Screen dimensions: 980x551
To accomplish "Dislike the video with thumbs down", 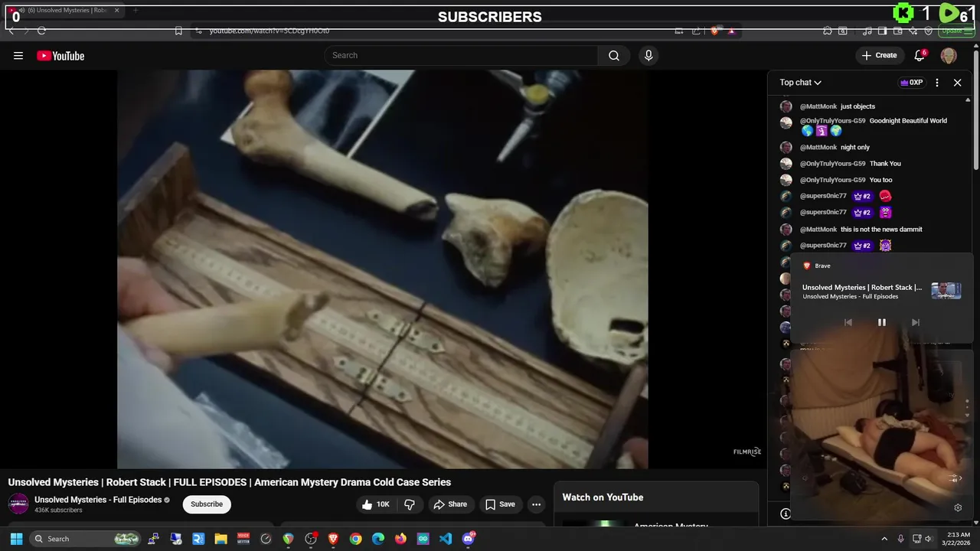I will click(410, 504).
